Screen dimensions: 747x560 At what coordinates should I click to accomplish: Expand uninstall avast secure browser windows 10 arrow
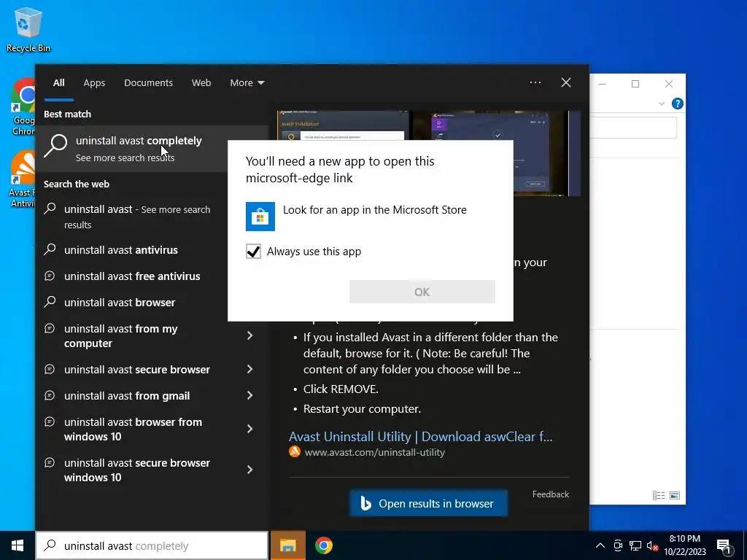(249, 470)
